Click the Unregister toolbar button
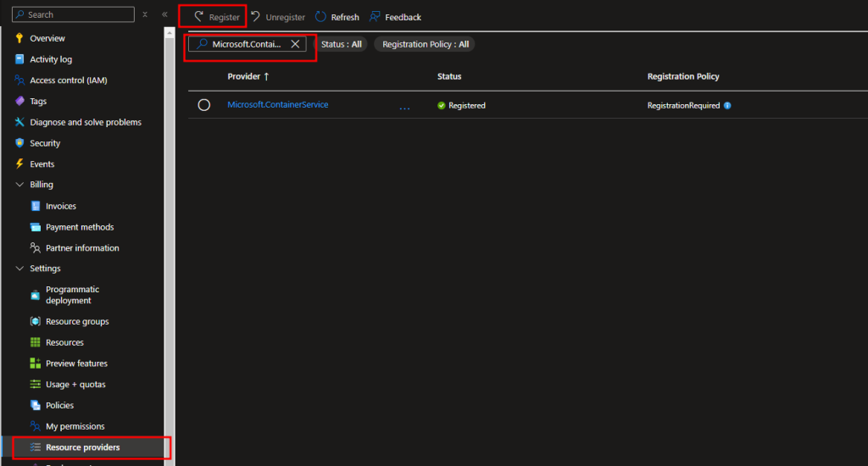This screenshot has height=466, width=868. tap(278, 17)
